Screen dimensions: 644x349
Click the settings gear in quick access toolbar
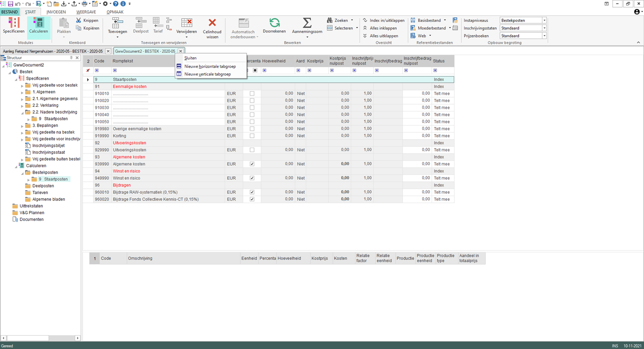pos(106,4)
